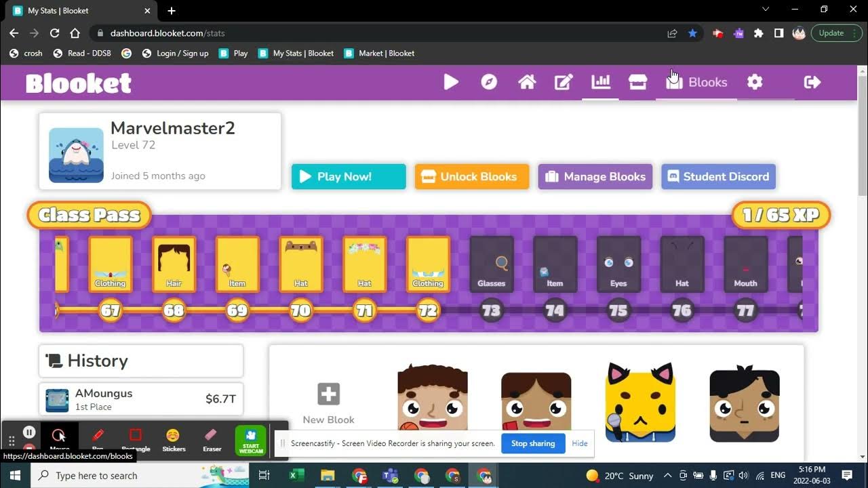The image size is (868, 488).
Task: Click Hide on the sharing notification
Action: point(580,443)
